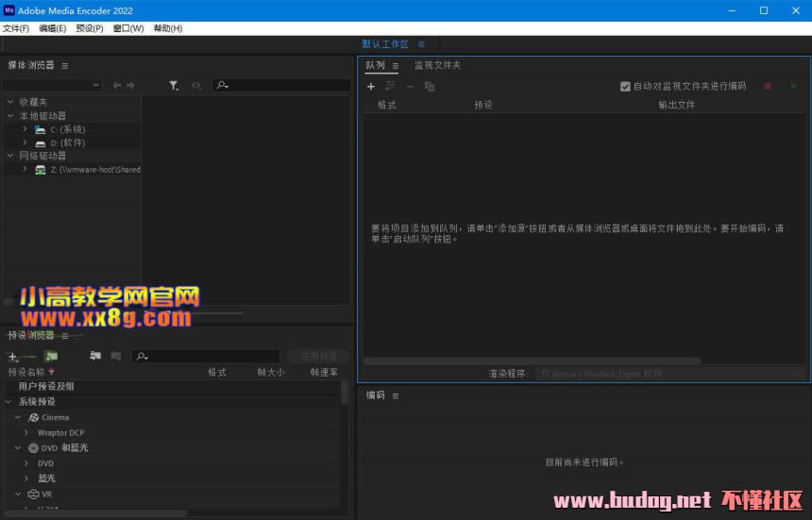812x520 pixels.
Task: Click the Media Browser search field
Action: click(x=281, y=85)
